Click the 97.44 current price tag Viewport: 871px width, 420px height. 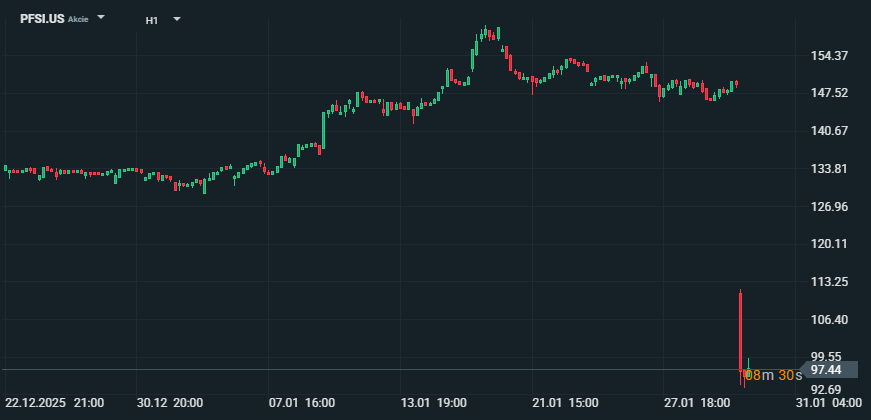coord(825,370)
